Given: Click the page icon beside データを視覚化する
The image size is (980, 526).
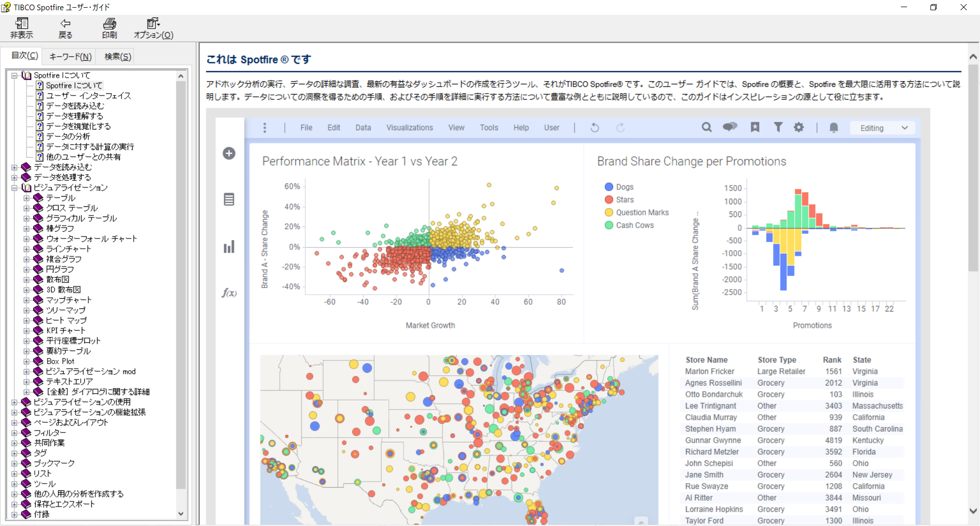Looking at the screenshot, I should pyautogui.click(x=39, y=126).
